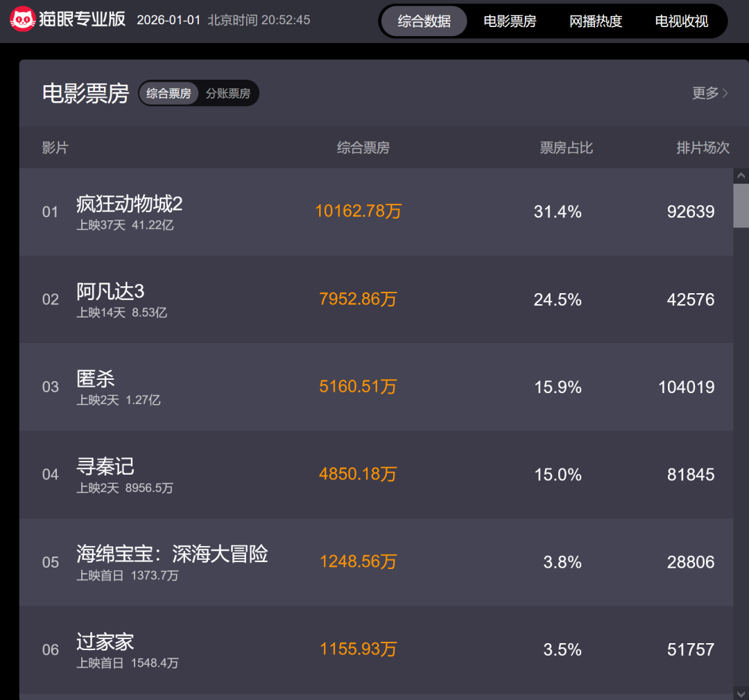Click the 过家家 movie row
This screenshot has width=749, height=700.
[103, 642]
